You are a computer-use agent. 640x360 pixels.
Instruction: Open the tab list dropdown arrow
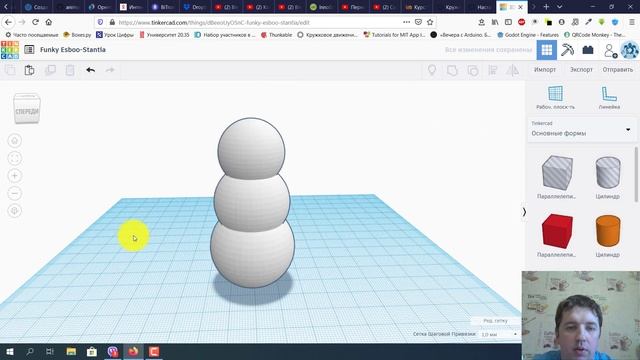click(x=559, y=7)
